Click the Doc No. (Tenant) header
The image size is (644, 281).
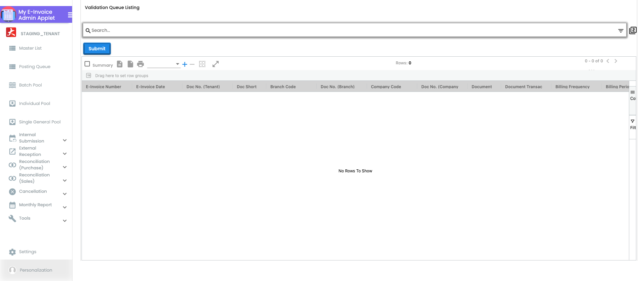[203, 87]
